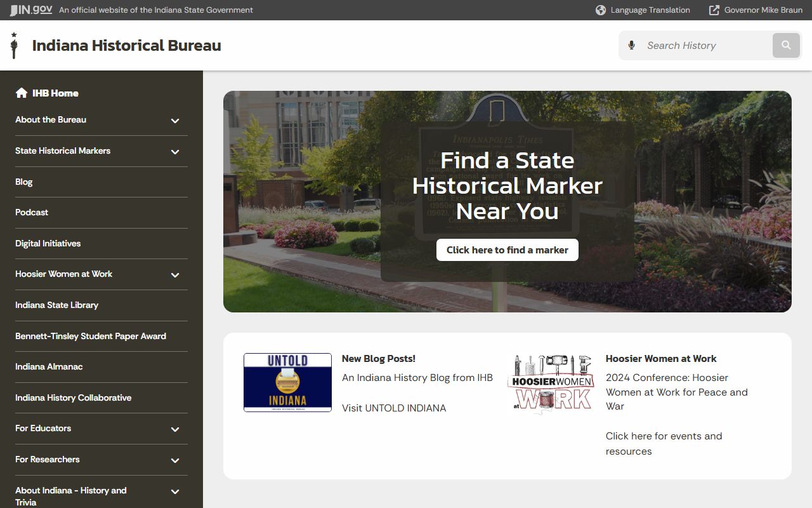This screenshot has height=508, width=812.
Task: Expand the About the Bureau submenu chevron
Action: point(175,121)
